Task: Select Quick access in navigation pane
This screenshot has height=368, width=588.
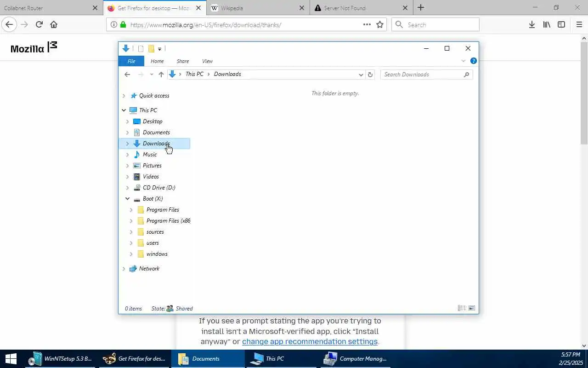Action: click(154, 96)
